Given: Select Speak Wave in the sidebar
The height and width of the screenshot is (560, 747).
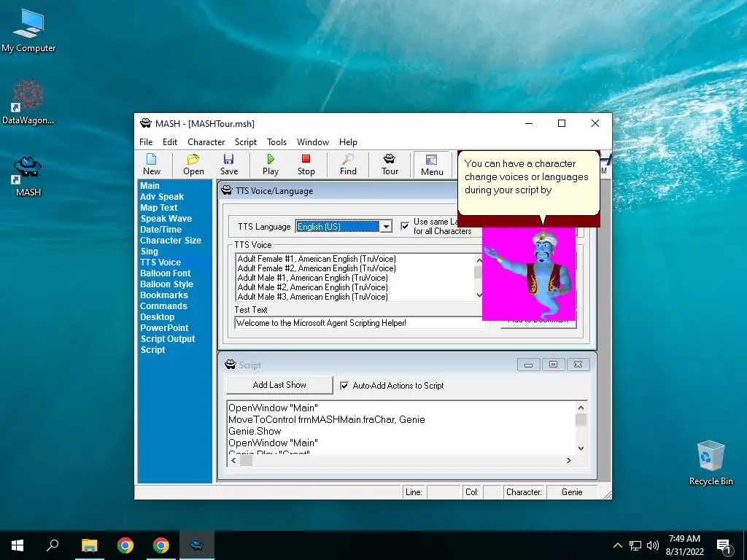Looking at the screenshot, I should click(166, 219).
